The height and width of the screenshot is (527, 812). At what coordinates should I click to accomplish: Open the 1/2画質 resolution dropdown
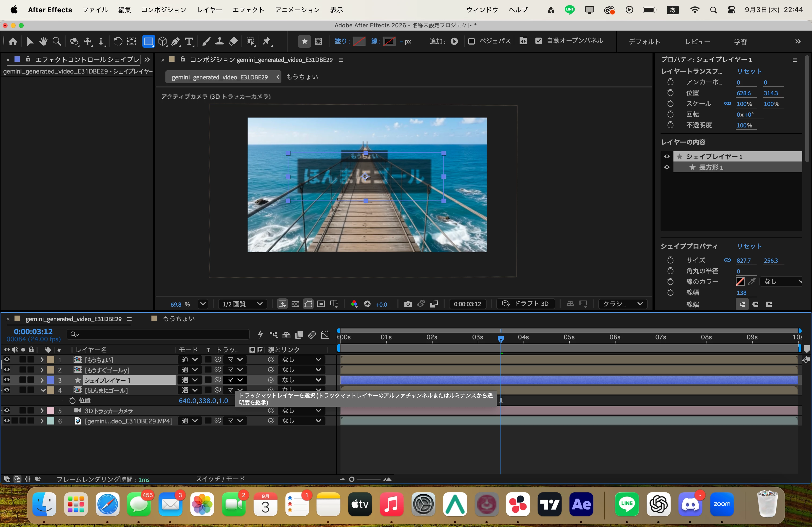coord(242,304)
